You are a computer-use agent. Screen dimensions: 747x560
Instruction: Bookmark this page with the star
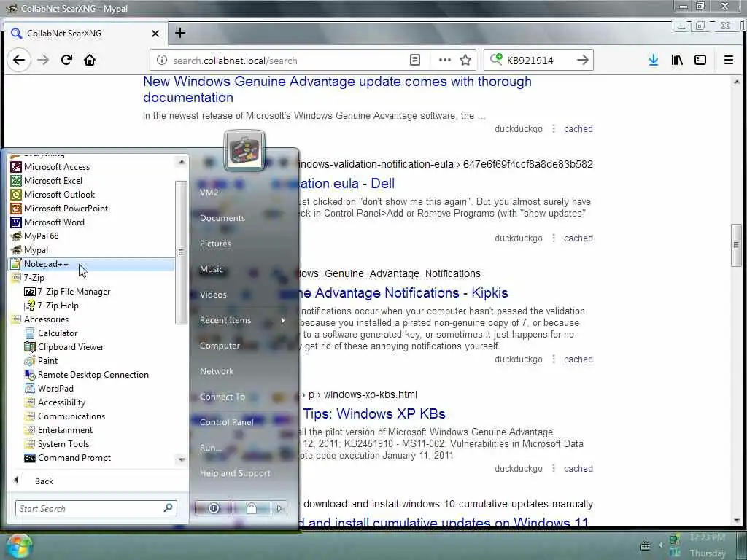click(465, 60)
